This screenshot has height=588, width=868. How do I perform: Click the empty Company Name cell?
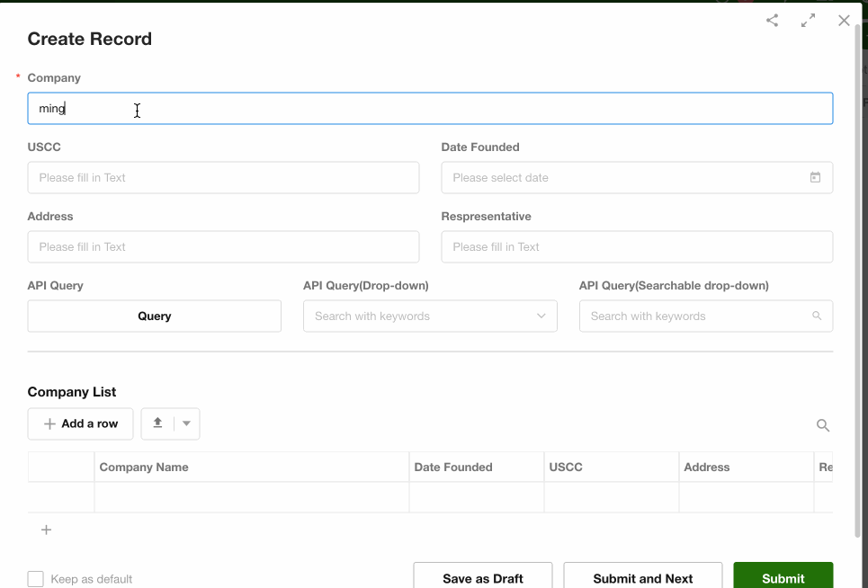click(252, 497)
